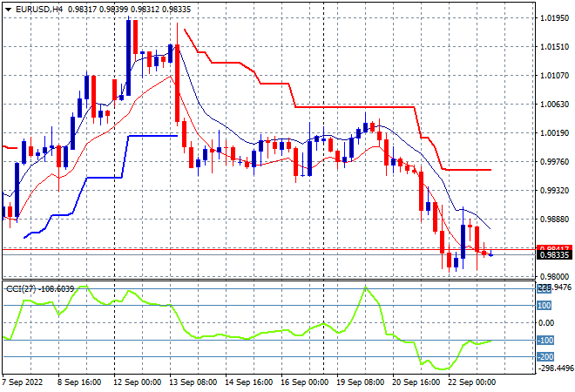Open the chart menu triangle beside EURUSD,H4

tap(8, 10)
